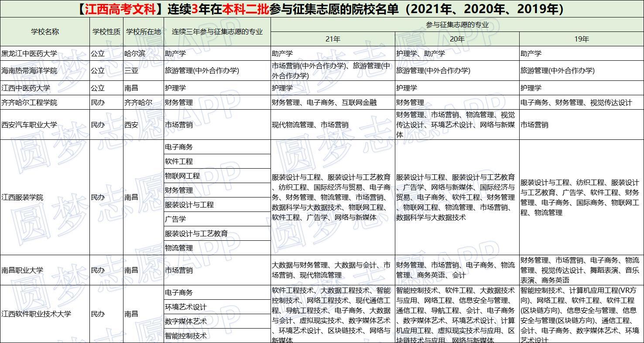Select 21年 cell 财务管理、电子商务、互联网金融

[333, 102]
